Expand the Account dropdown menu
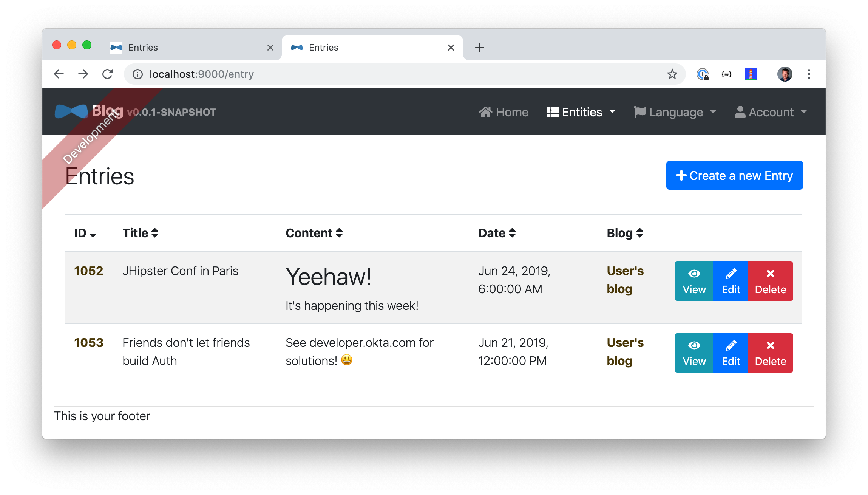The height and width of the screenshot is (495, 868). coord(769,112)
